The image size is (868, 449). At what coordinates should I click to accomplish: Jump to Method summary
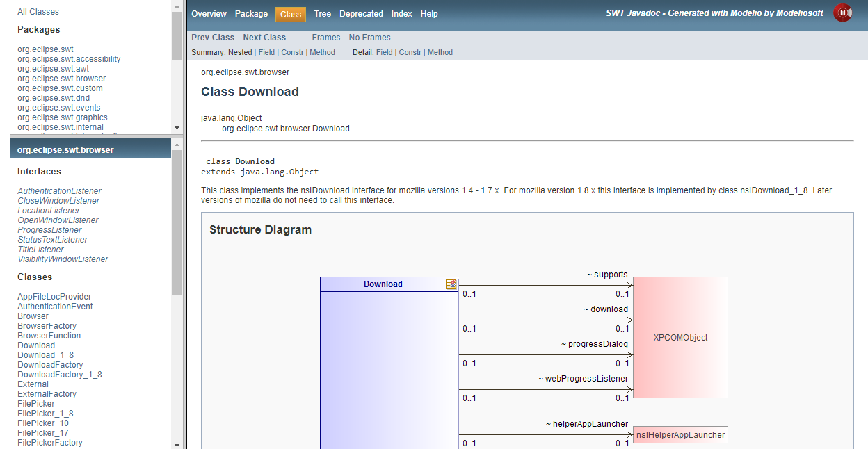[x=322, y=52]
